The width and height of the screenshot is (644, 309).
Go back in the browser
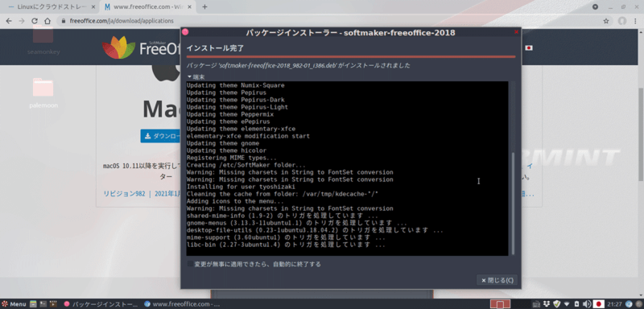click(x=9, y=21)
